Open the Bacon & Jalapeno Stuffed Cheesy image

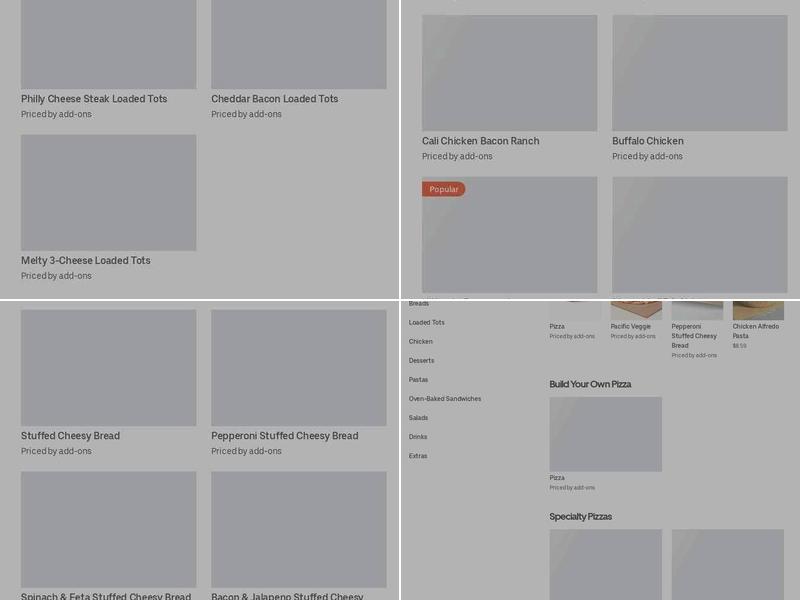[298, 529]
